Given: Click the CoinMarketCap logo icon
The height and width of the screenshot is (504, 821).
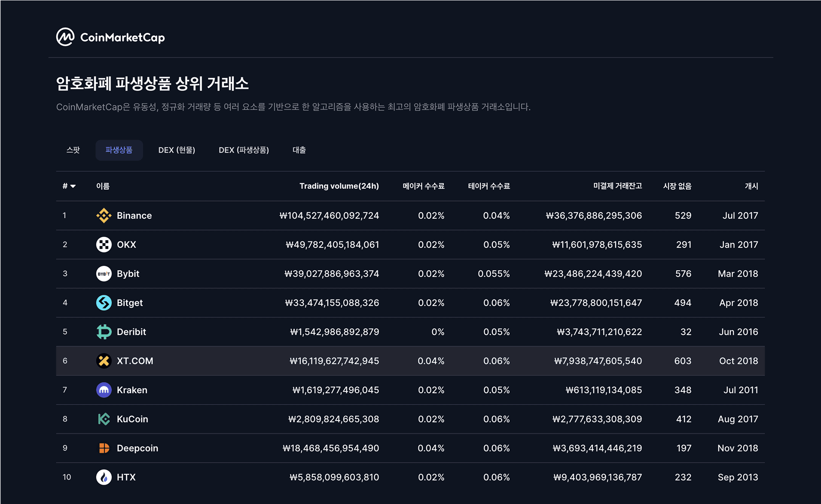Looking at the screenshot, I should [65, 37].
